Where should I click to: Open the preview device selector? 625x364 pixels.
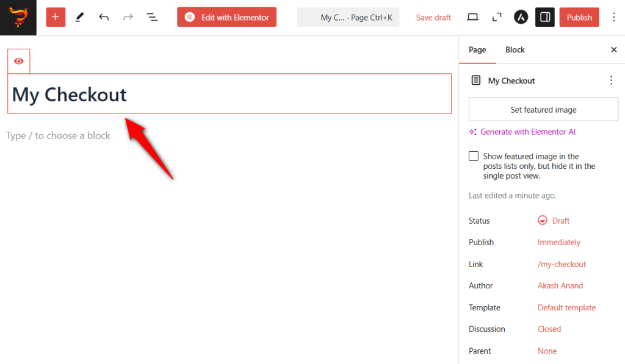472,16
